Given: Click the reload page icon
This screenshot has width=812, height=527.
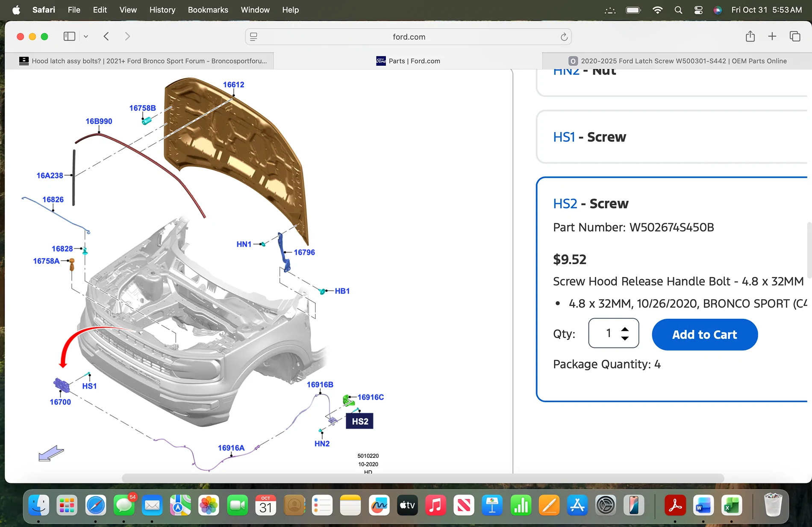Looking at the screenshot, I should point(564,37).
